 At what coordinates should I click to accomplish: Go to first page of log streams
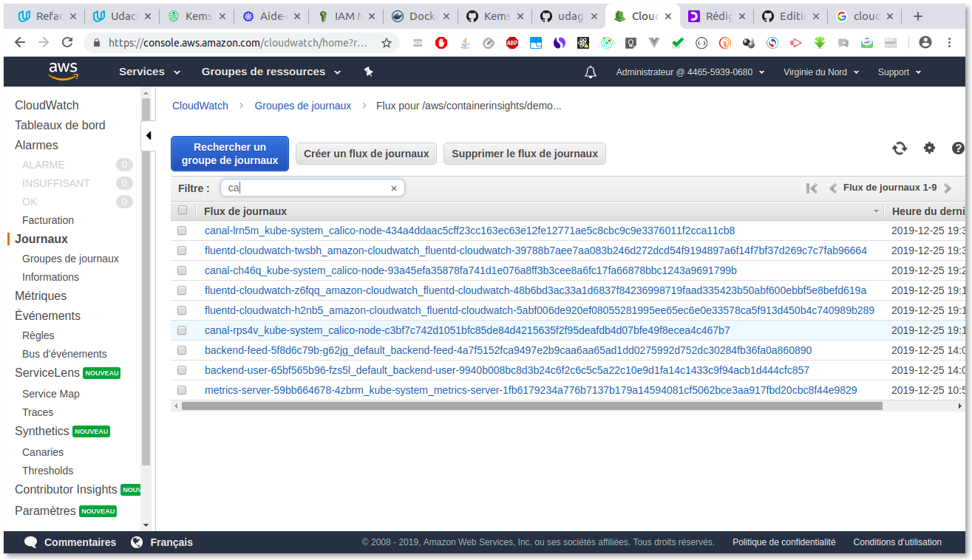tap(812, 188)
